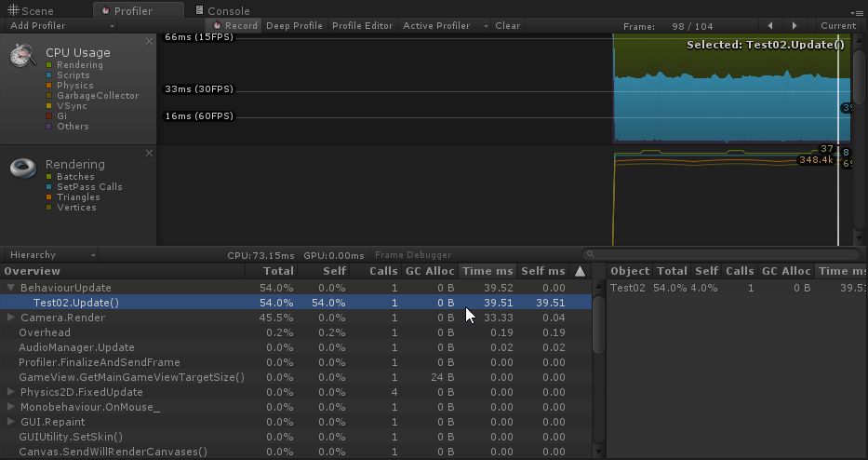This screenshot has width=868, height=460.
Task: Sort by the Object column header
Action: point(630,271)
